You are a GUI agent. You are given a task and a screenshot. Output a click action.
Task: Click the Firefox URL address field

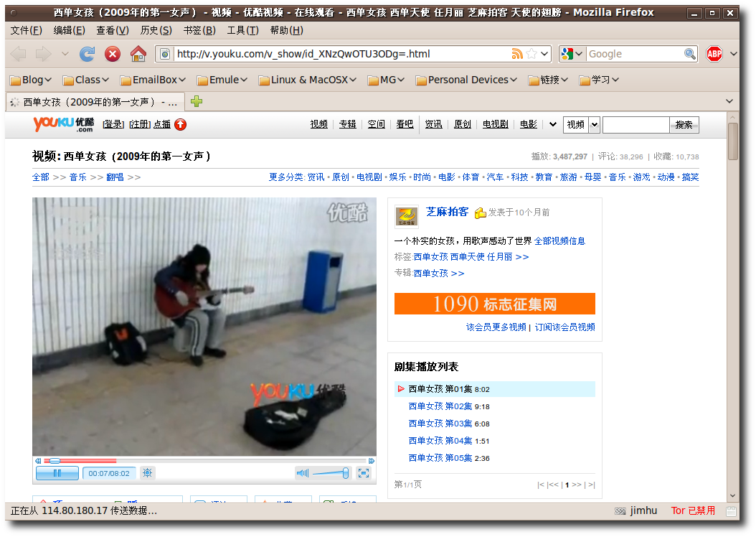(342, 54)
